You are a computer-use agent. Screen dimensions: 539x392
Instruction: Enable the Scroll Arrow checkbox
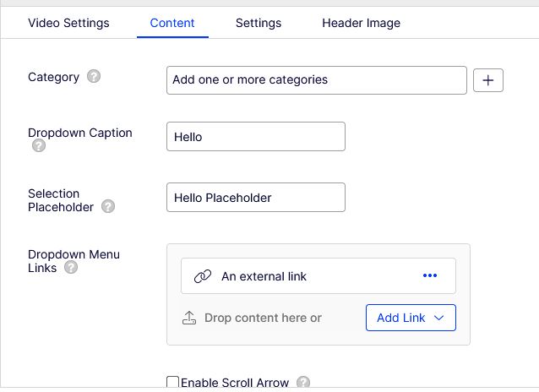(173, 383)
